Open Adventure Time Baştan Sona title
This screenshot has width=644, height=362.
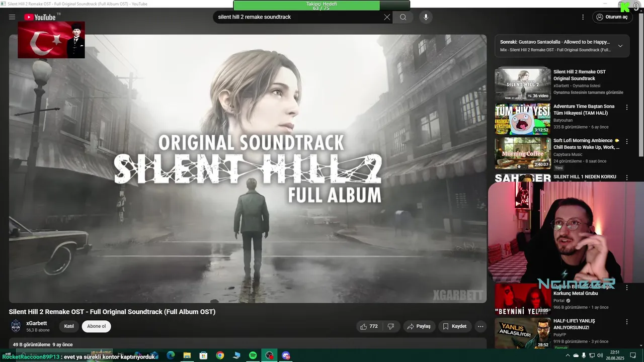(x=584, y=110)
